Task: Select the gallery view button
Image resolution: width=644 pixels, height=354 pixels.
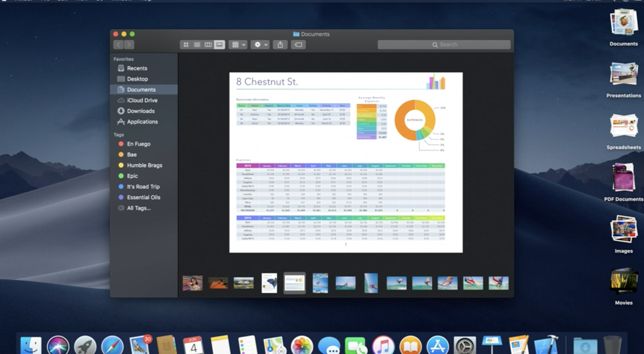Action: [x=219, y=45]
